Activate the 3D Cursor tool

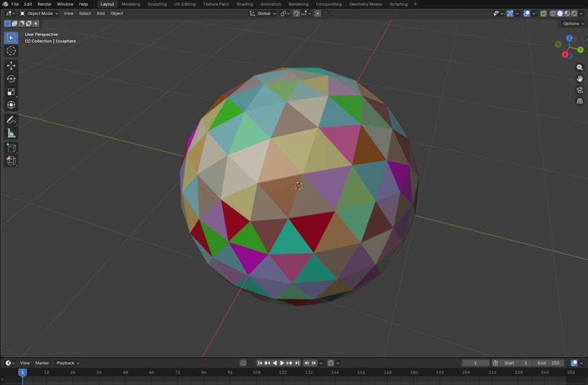[x=11, y=50]
